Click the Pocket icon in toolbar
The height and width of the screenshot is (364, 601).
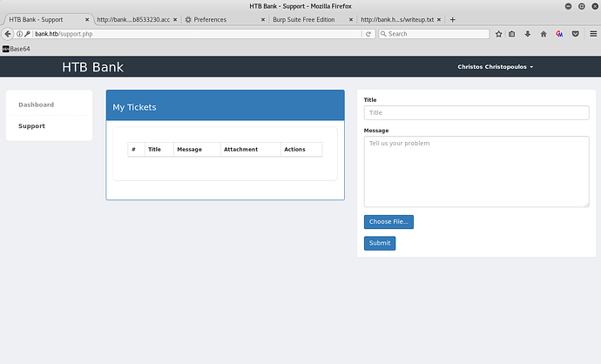point(575,34)
